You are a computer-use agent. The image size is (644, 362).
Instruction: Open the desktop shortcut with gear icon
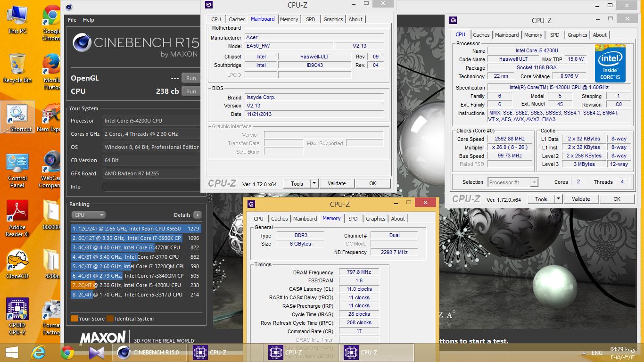click(x=17, y=118)
